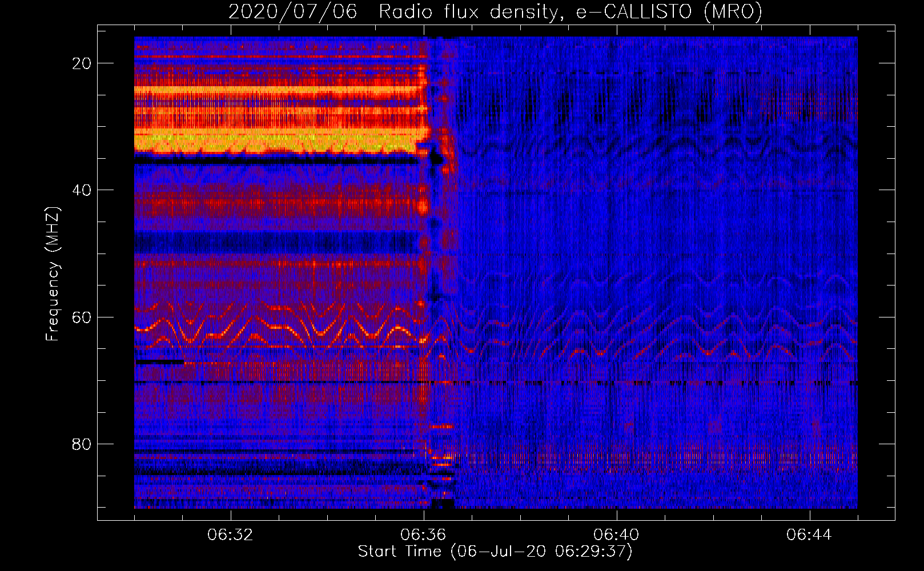Click the 'Frequency (MHZ)' axis label
This screenshot has width=924, height=571.
coord(53,274)
